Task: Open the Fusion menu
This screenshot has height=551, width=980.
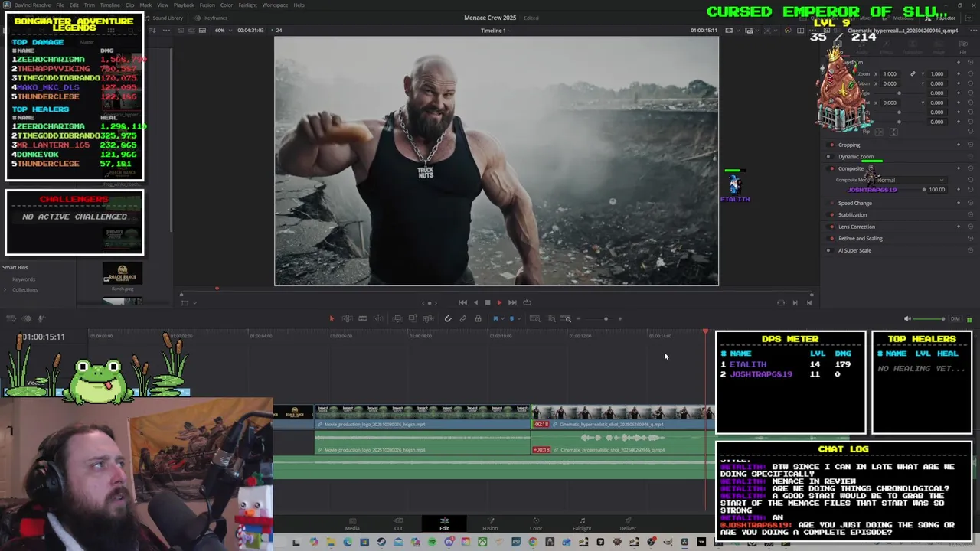Action: click(207, 5)
